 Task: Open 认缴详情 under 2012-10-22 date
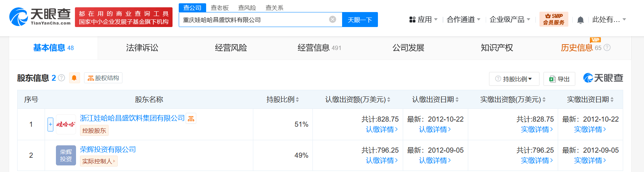(435, 129)
